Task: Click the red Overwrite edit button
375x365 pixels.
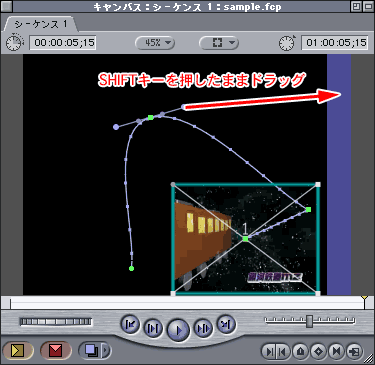Action: click(55, 350)
